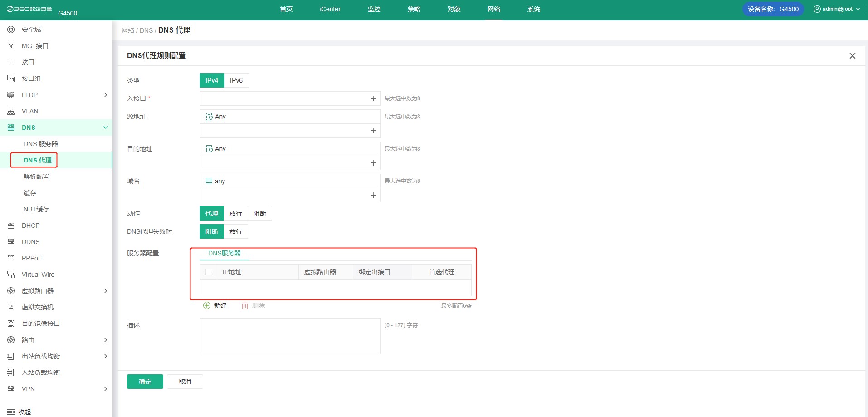The image size is (868, 417).
Task: Expand the 路由 submenu chevron
Action: pyautogui.click(x=106, y=340)
